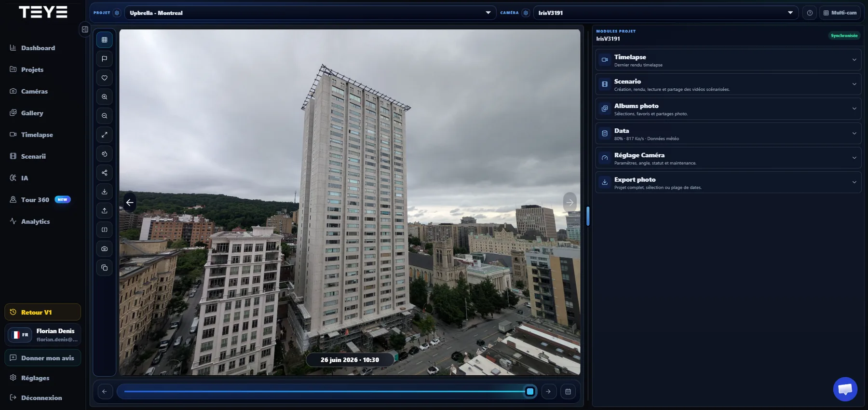Go to next photo with right overlay arrow
Screen dimensions: 868x410
pyautogui.click(x=570, y=203)
